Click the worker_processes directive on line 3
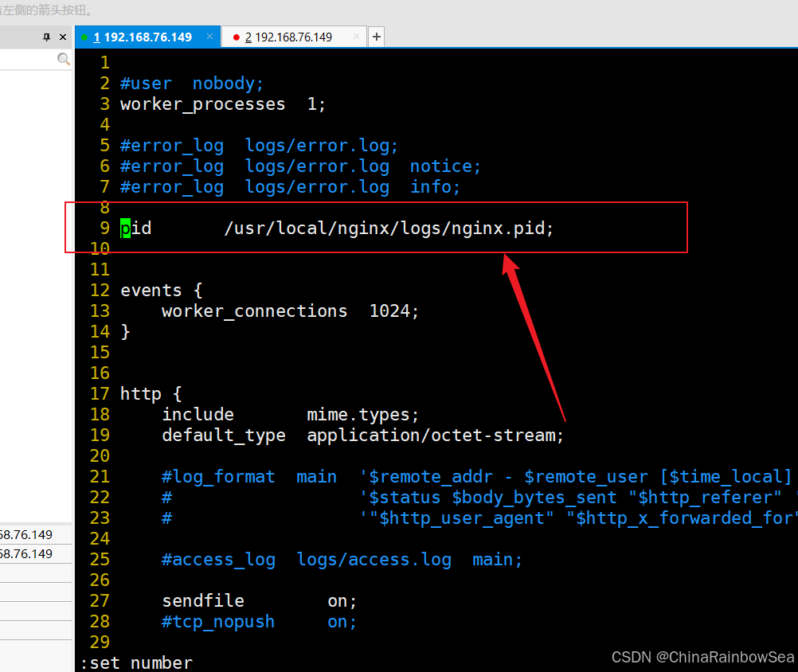 pos(202,104)
